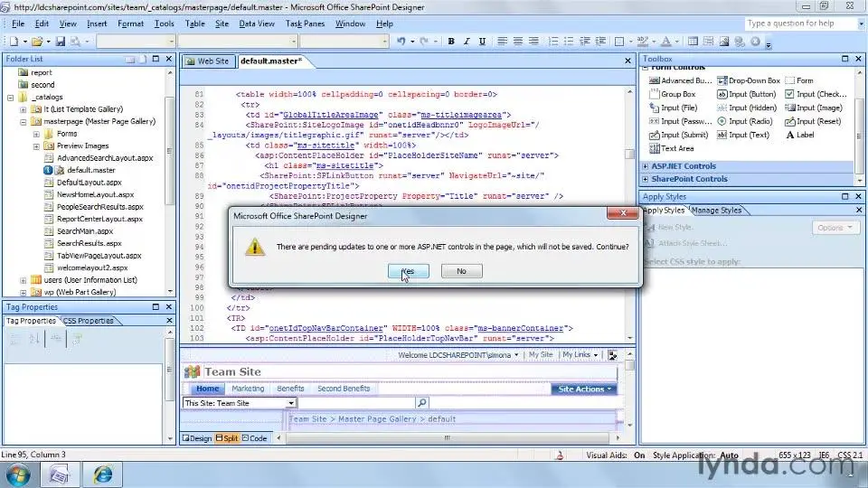This screenshot has width=868, height=488.
Task: Switch to the Web Site tab
Action: point(208,61)
